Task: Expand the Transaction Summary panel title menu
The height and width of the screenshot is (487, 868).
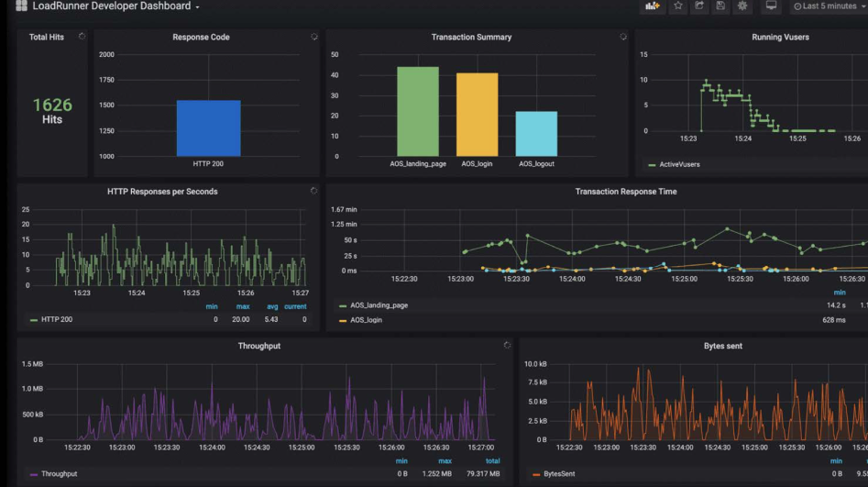Action: click(x=471, y=38)
